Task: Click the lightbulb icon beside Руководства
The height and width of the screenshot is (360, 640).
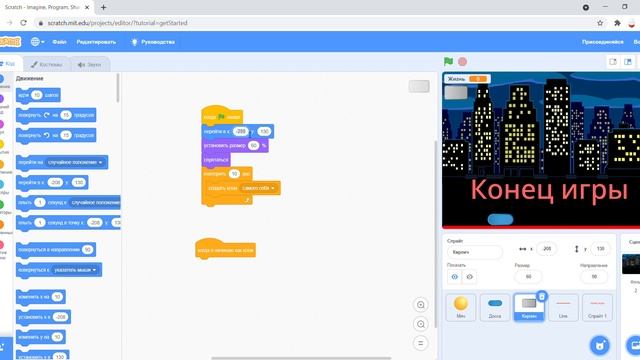Action: (x=134, y=42)
